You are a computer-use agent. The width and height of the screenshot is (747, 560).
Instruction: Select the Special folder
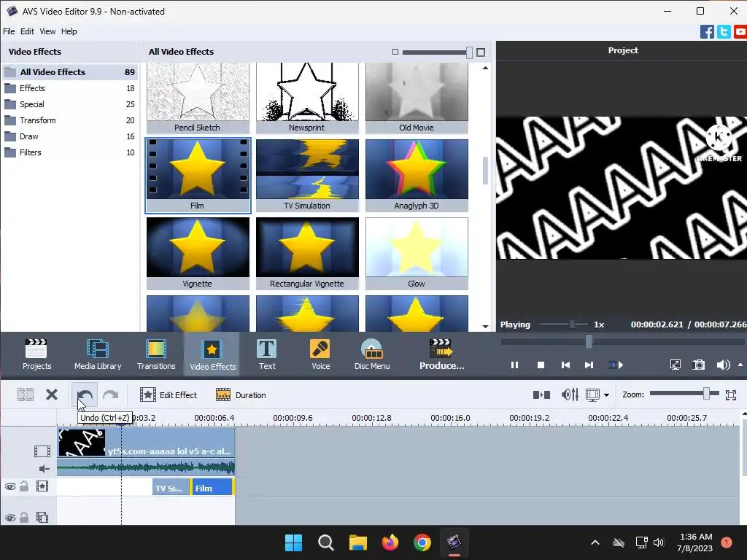coord(69,104)
